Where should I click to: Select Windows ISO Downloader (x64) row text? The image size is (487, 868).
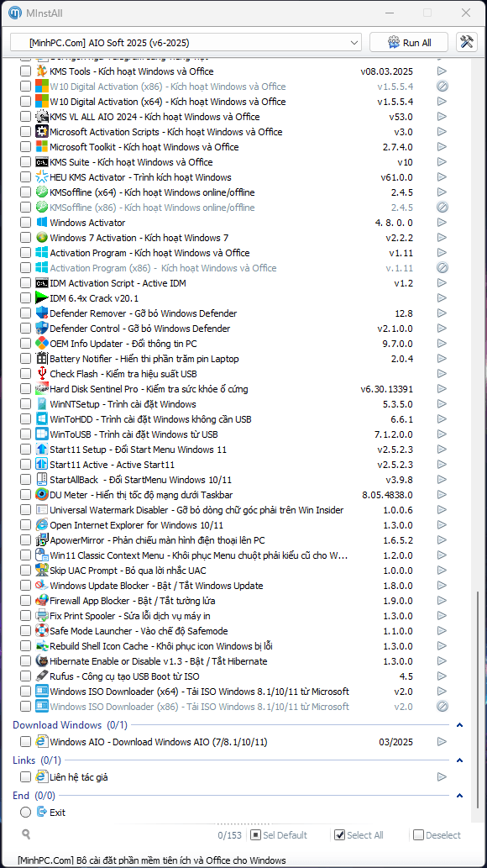tap(199, 692)
